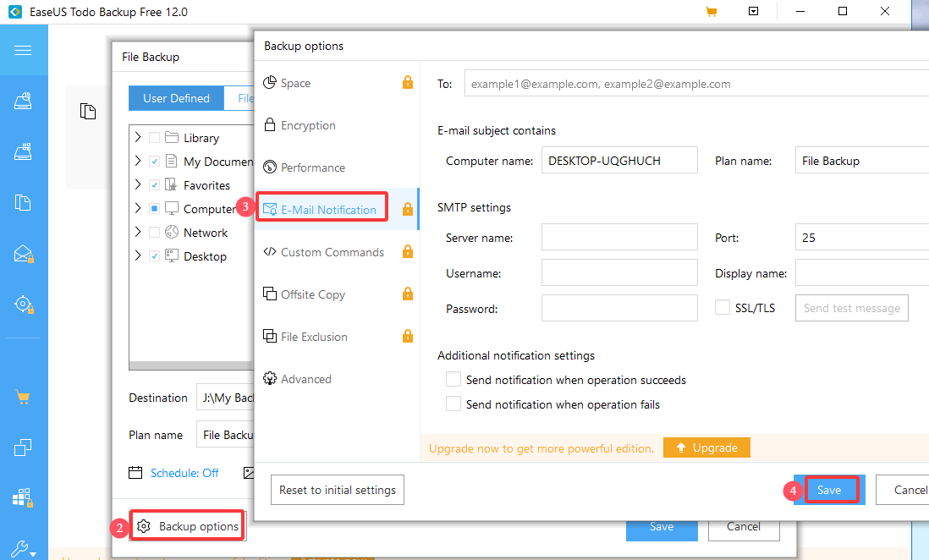Save the backup options
Viewport: 929px width, 560px height.
point(829,490)
